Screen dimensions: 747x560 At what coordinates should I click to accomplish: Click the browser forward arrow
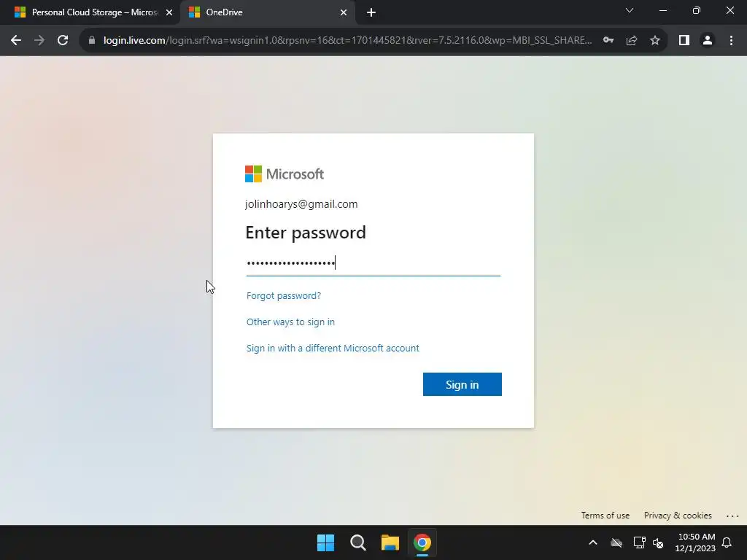[x=39, y=41]
